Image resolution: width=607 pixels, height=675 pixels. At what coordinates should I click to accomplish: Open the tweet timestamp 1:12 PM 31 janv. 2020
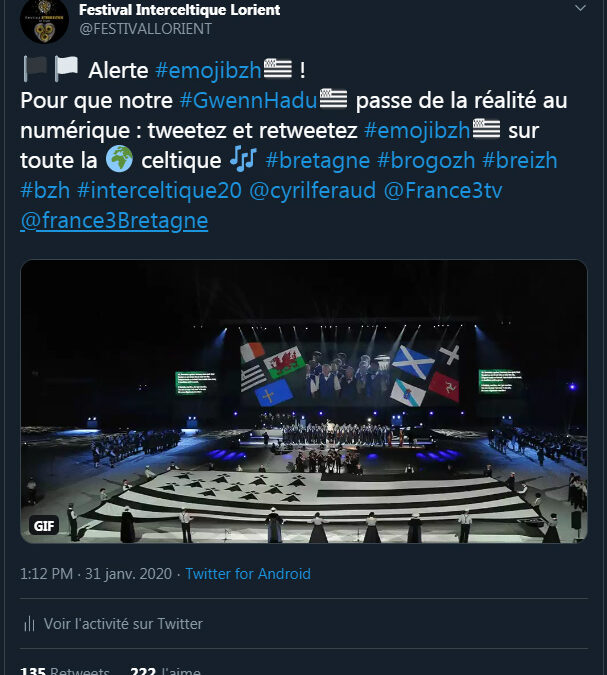coord(97,574)
